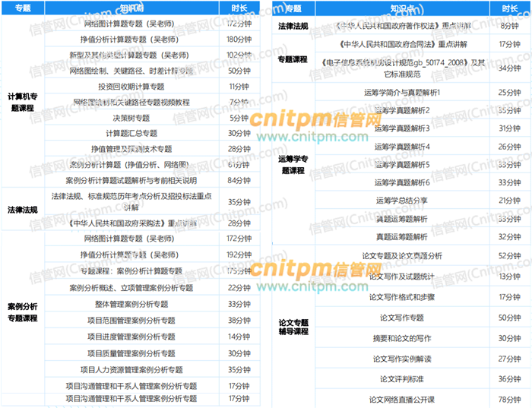
Task: Click 挣值管理及预测技术专题 in the table
Action: (131, 149)
